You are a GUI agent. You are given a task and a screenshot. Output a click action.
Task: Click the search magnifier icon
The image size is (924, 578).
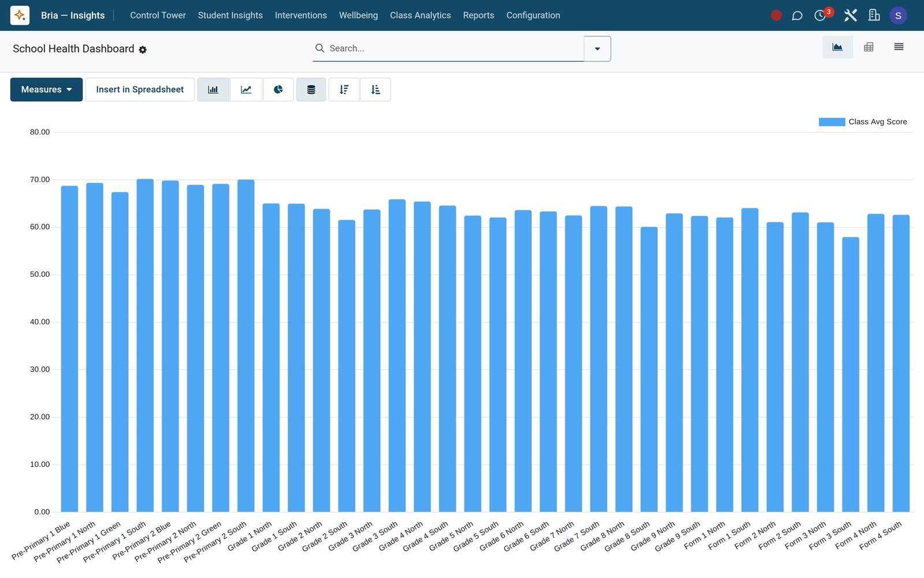[319, 48]
